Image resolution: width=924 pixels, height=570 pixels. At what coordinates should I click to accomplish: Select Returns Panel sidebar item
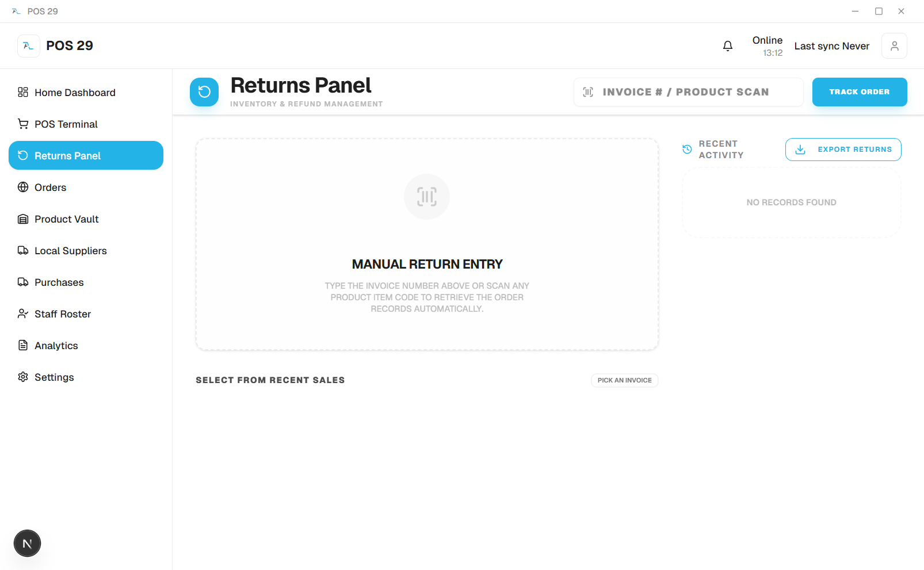click(x=86, y=155)
